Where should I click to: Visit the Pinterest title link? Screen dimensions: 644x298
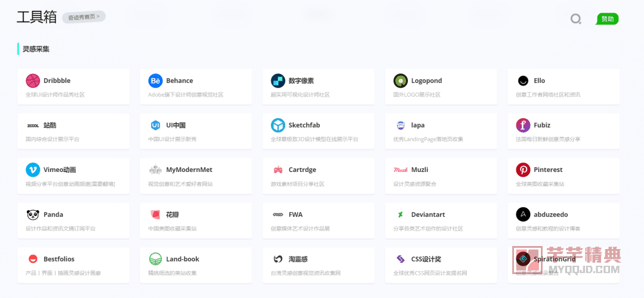pyautogui.click(x=548, y=170)
